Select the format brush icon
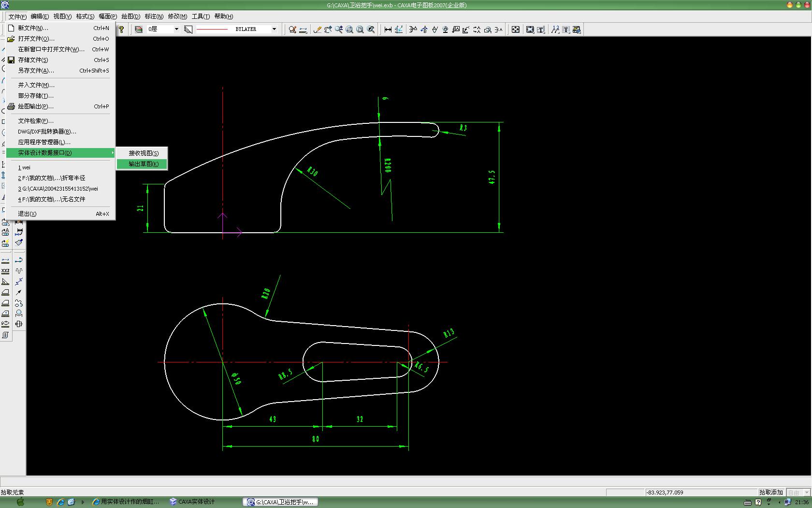 pos(19,242)
